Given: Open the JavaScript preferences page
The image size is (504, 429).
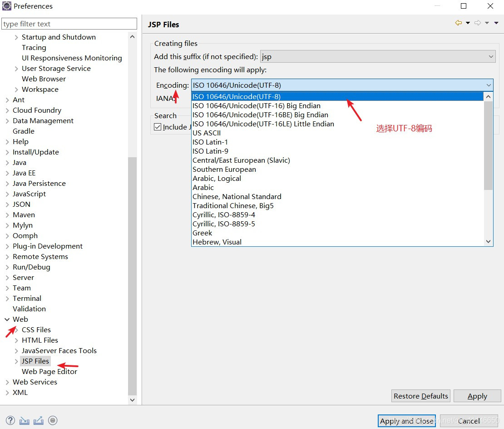Looking at the screenshot, I should [x=29, y=194].
